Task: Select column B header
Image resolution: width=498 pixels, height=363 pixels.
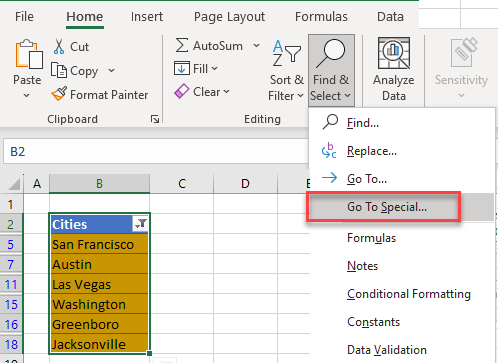Action: coord(99,184)
